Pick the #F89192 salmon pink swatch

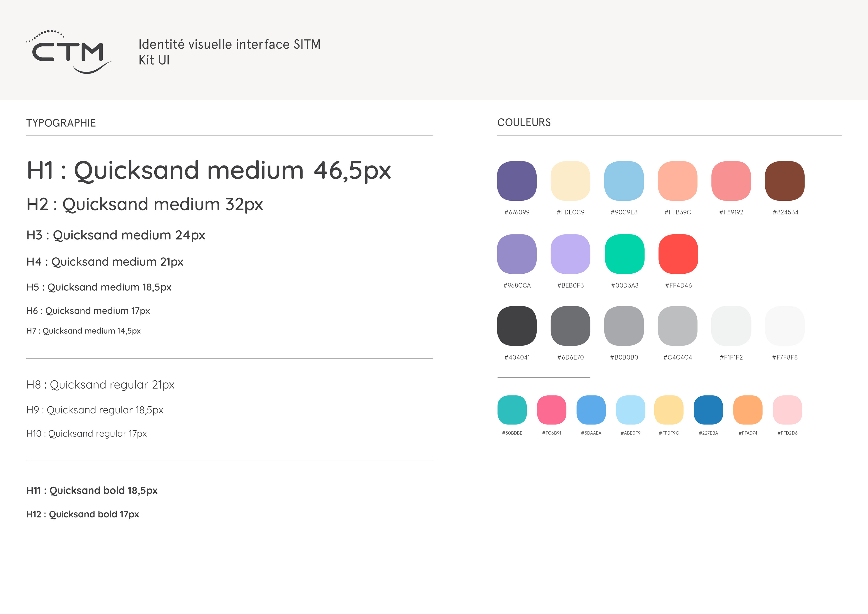[731, 181]
